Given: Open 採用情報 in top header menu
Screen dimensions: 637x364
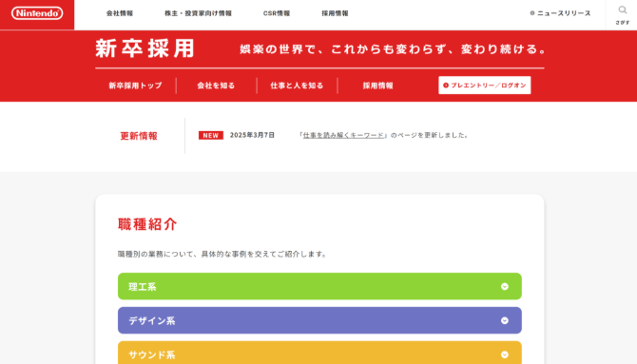Looking at the screenshot, I should 335,13.
